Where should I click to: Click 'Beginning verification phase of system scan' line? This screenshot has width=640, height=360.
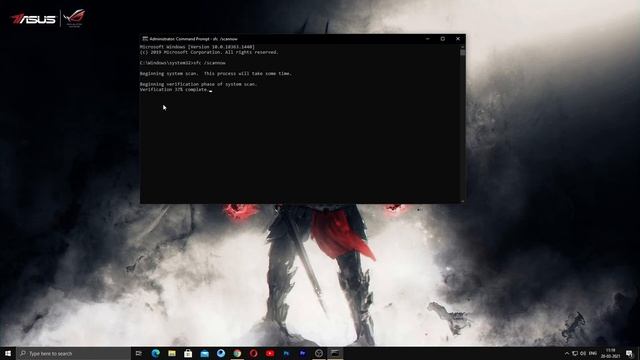198,84
